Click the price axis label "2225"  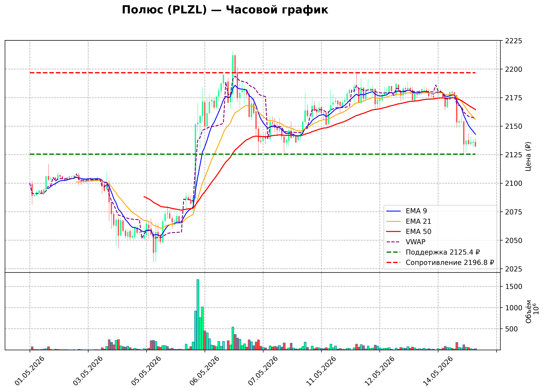514,41
